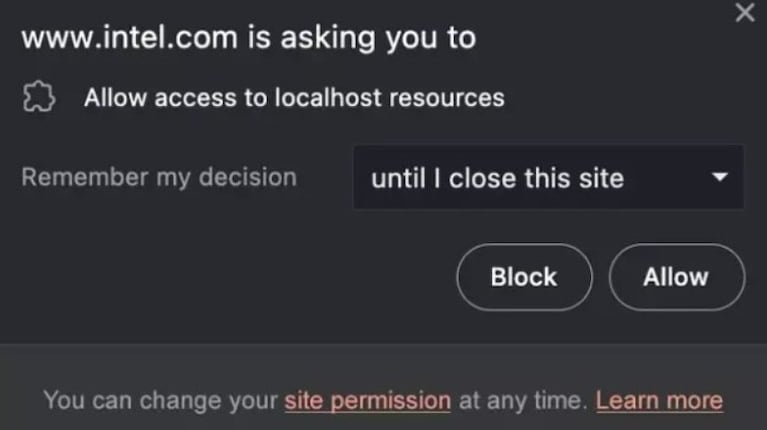Image resolution: width=767 pixels, height=430 pixels.
Task: Follow the Learn more link
Action: click(x=659, y=401)
